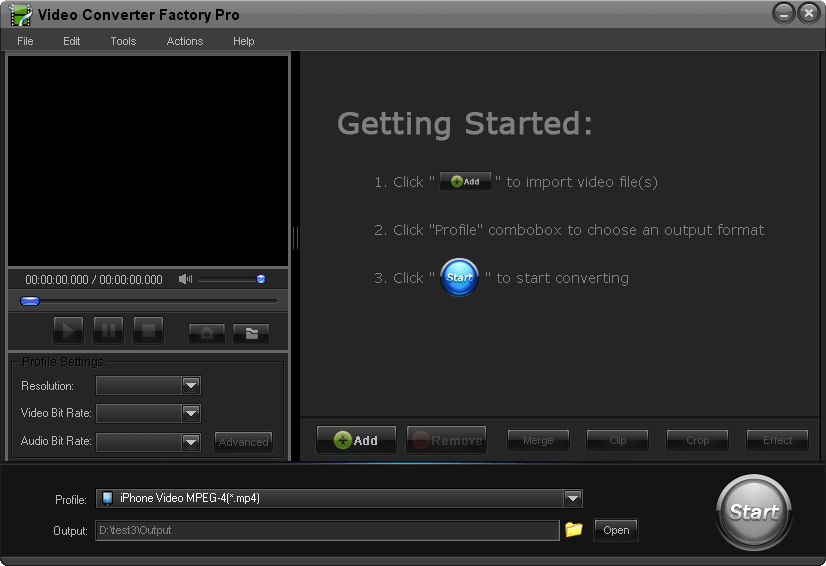The height and width of the screenshot is (566, 826).
Task: Open the Edit menu
Action: [x=71, y=41]
